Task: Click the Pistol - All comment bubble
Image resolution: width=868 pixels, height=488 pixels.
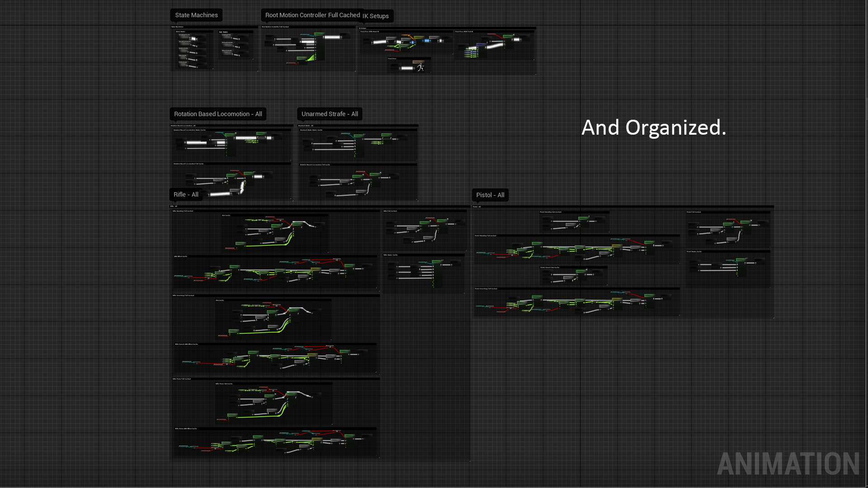Action: point(490,195)
